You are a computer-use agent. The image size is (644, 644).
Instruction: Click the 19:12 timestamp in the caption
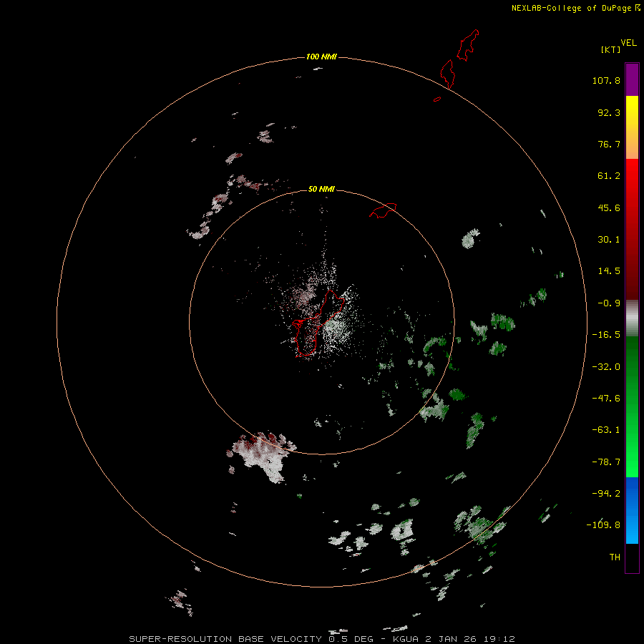coord(499,639)
